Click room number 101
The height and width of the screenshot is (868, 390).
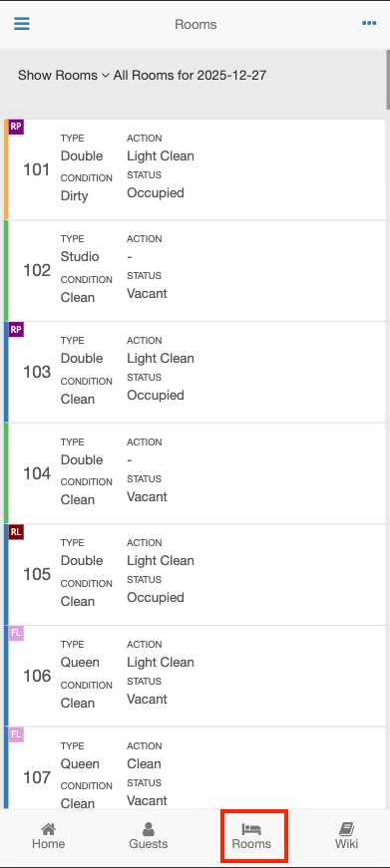pos(37,169)
